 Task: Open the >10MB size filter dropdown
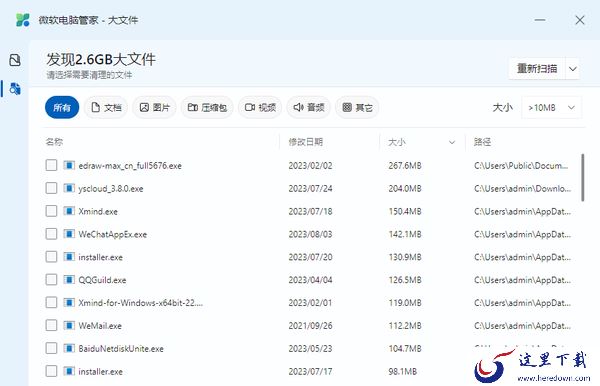[x=552, y=107]
